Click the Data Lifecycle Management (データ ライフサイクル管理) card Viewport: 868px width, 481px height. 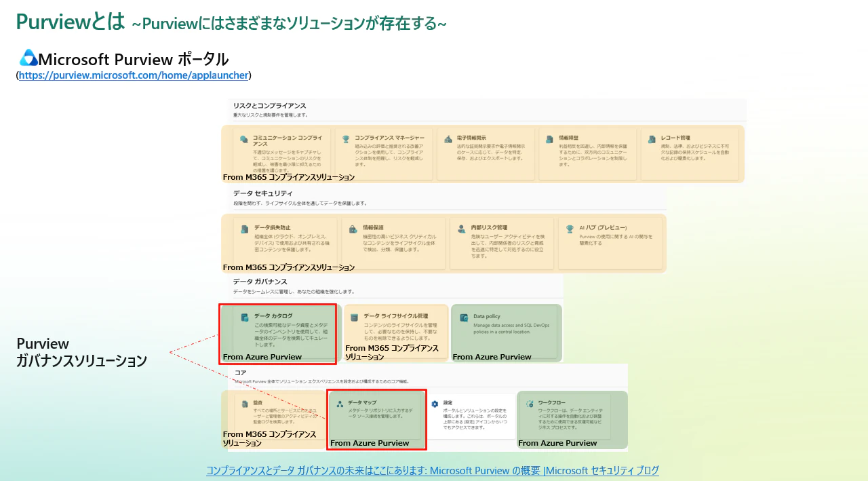[396, 332]
